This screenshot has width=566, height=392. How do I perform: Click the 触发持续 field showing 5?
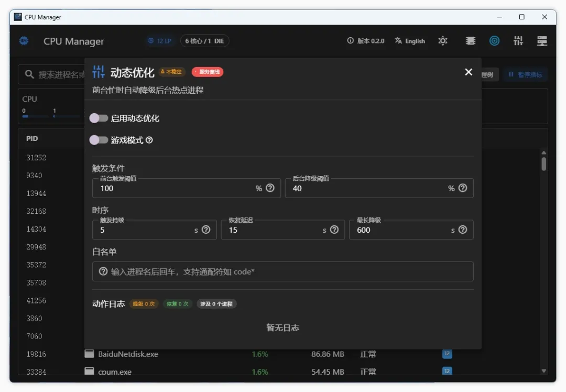coord(155,230)
